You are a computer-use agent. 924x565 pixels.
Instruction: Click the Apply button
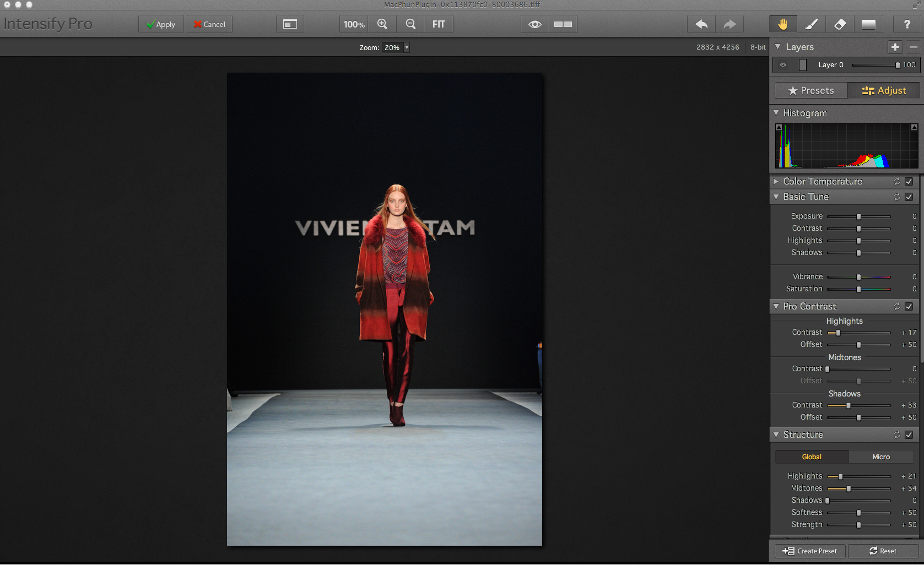[160, 24]
